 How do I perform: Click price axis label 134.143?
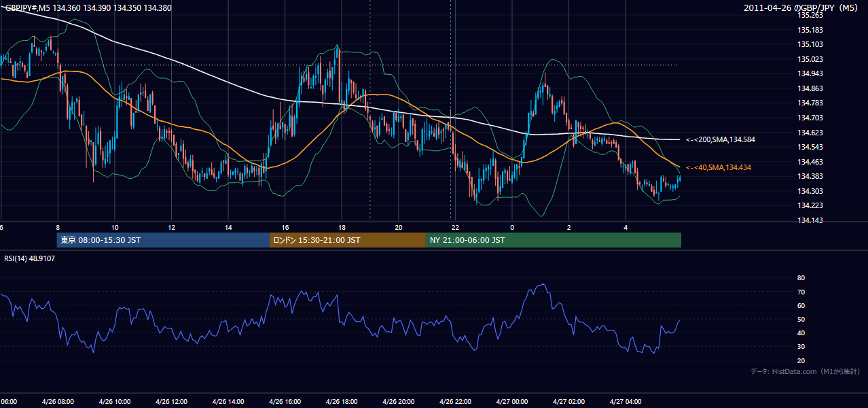pos(810,220)
